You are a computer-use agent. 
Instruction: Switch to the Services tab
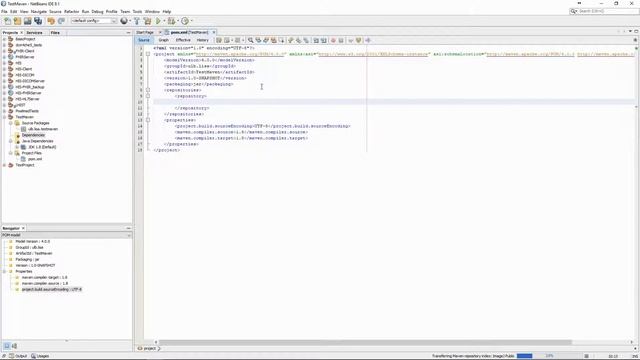pos(34,33)
